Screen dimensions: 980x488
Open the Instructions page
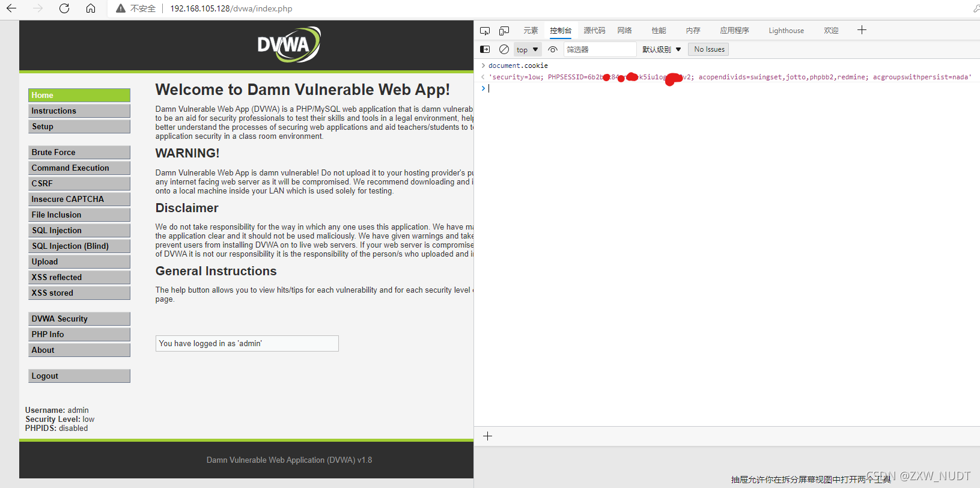click(79, 111)
